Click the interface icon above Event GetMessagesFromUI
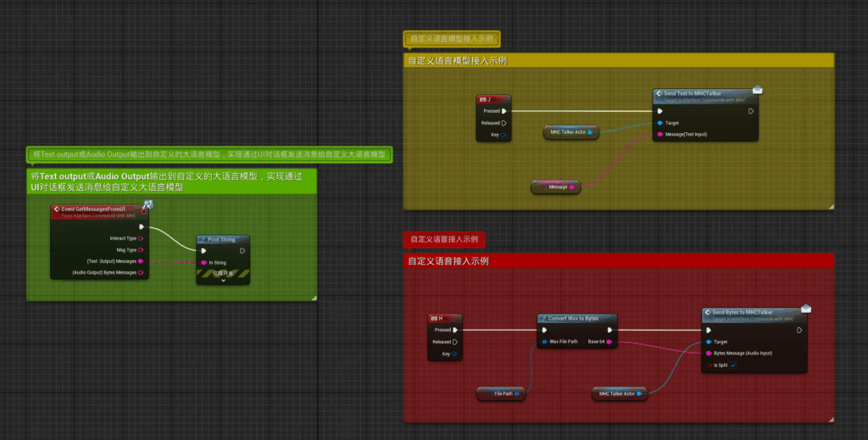 tap(147, 204)
